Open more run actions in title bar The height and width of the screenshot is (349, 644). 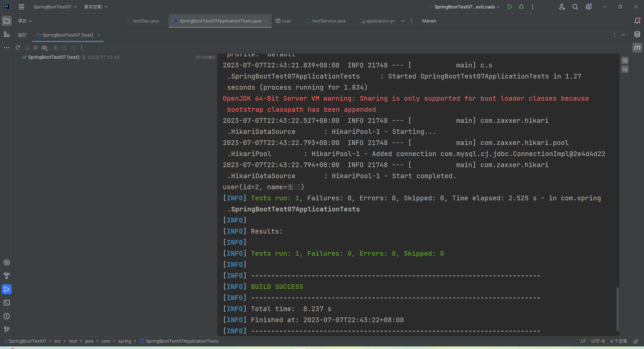click(x=533, y=7)
